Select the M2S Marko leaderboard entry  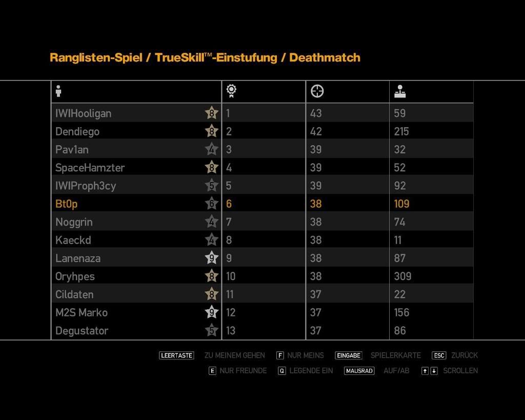(x=128, y=312)
